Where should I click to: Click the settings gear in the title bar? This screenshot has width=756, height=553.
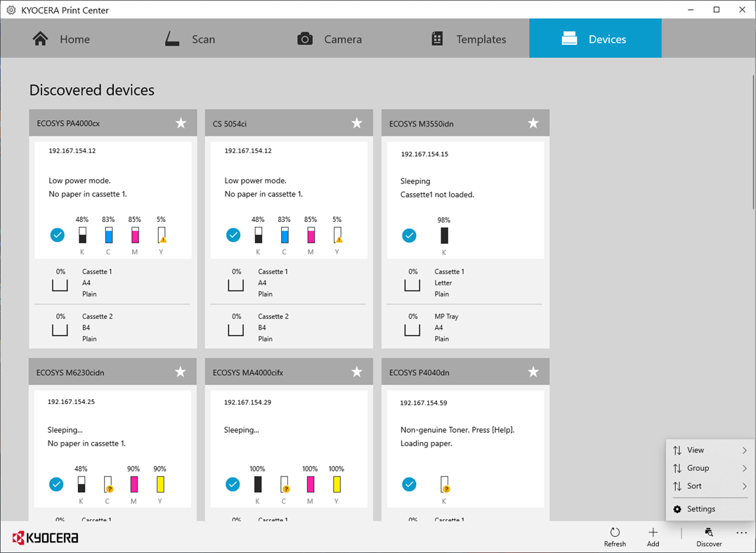[10, 10]
